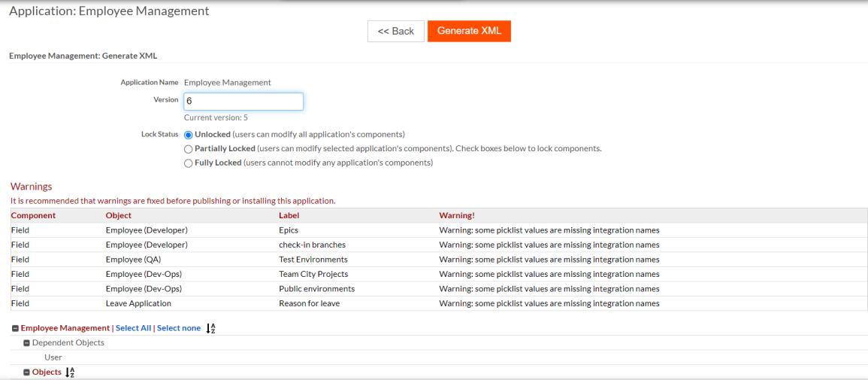Sort Employee Management components alphabetically

tap(211, 328)
